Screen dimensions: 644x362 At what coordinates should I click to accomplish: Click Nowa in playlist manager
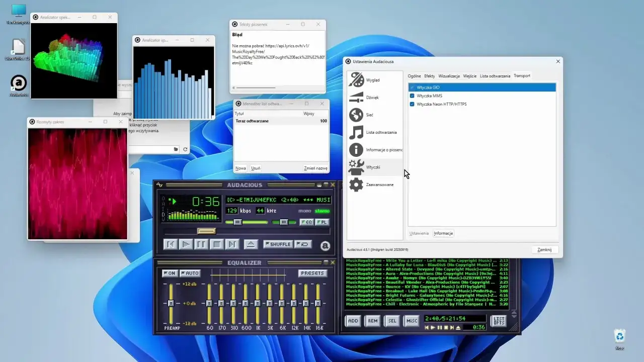click(x=240, y=168)
